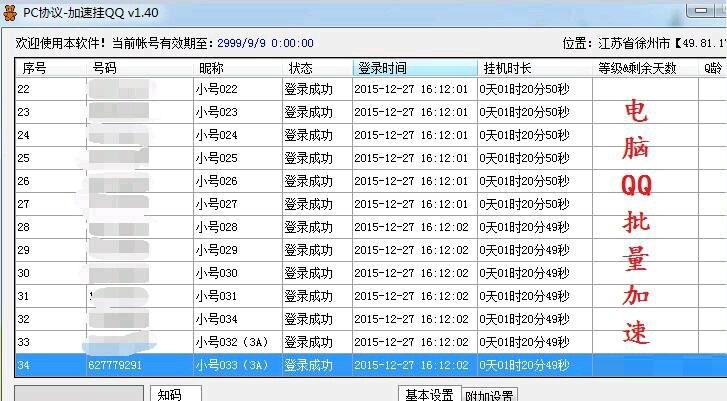Image resolution: width=727 pixels, height=401 pixels.
Task: Open the 基本设置 tab
Action: pos(429,394)
